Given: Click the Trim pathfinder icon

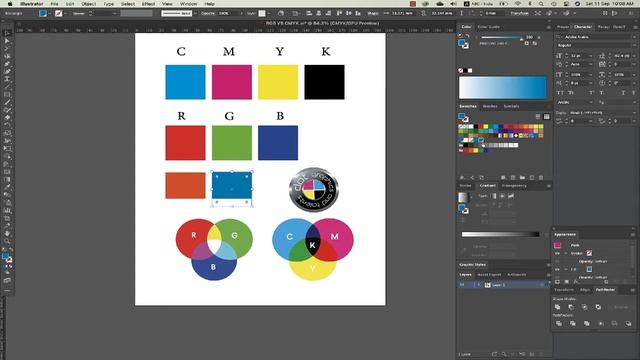Looking at the screenshot, I should click(573, 323).
